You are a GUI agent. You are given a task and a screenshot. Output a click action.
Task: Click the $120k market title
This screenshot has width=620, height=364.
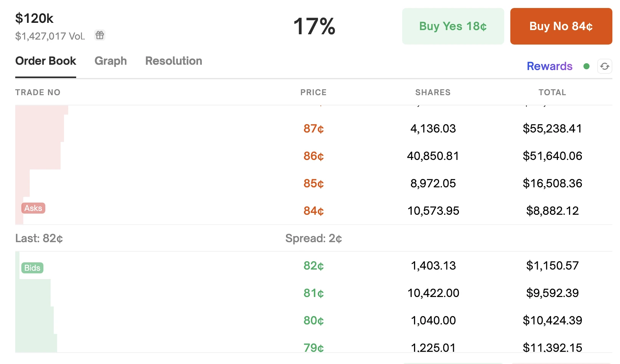point(34,18)
